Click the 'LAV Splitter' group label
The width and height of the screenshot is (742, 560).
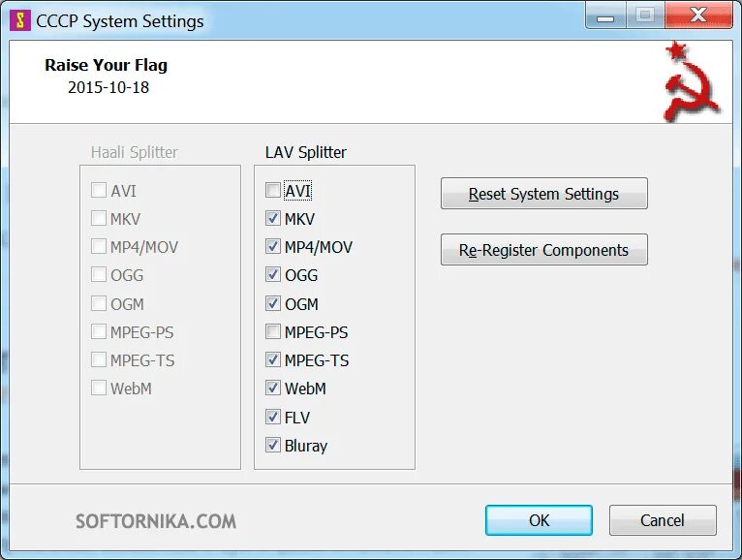click(x=306, y=152)
